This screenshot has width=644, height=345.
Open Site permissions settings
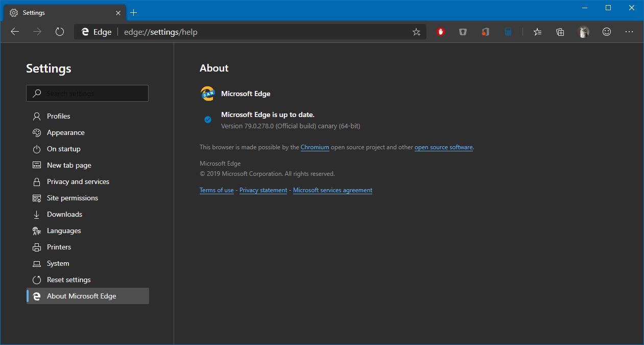[x=88, y=198]
